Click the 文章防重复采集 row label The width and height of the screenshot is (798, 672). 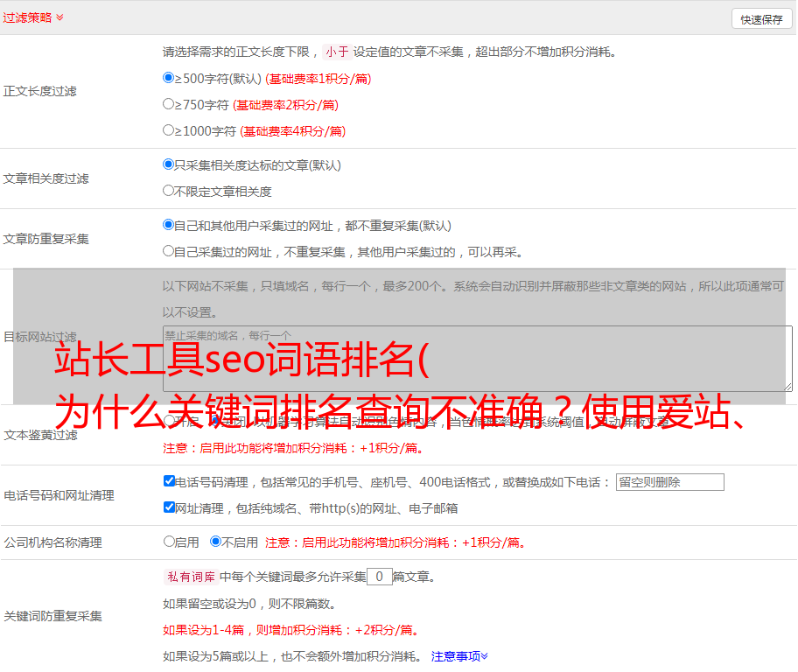click(45, 239)
